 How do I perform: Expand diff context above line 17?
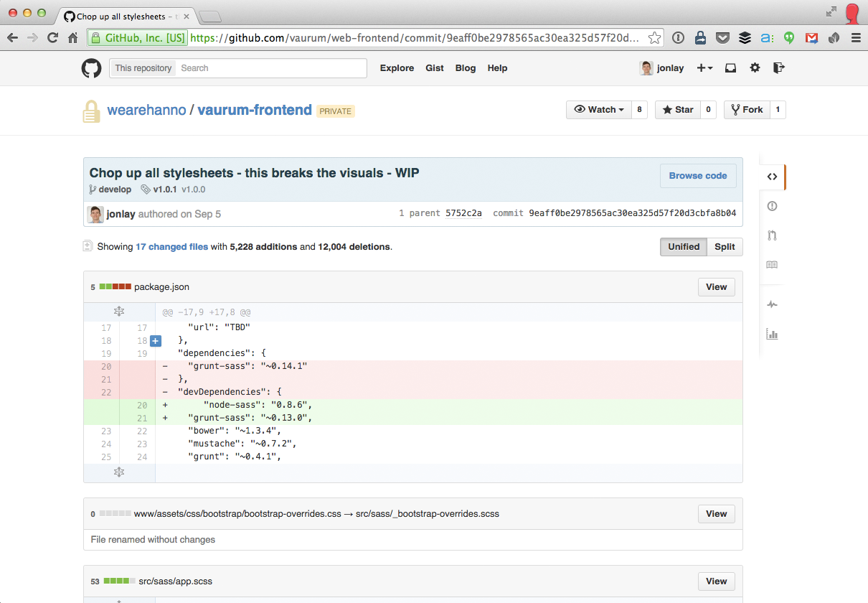pyautogui.click(x=119, y=312)
